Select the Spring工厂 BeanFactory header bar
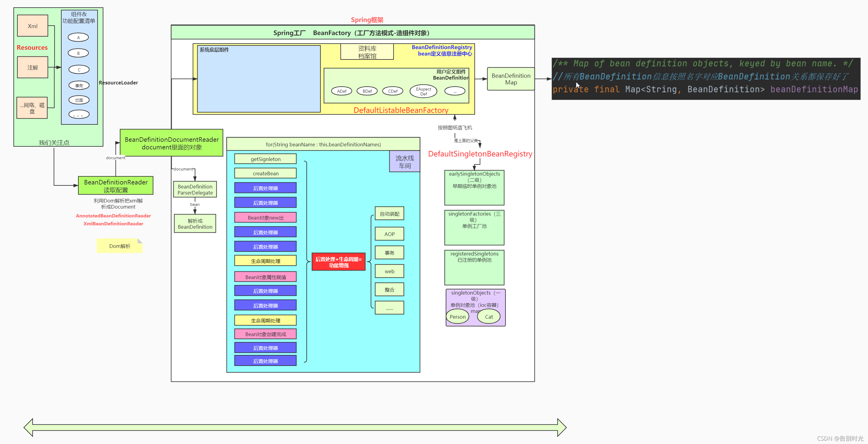868x444 pixels. [352, 33]
